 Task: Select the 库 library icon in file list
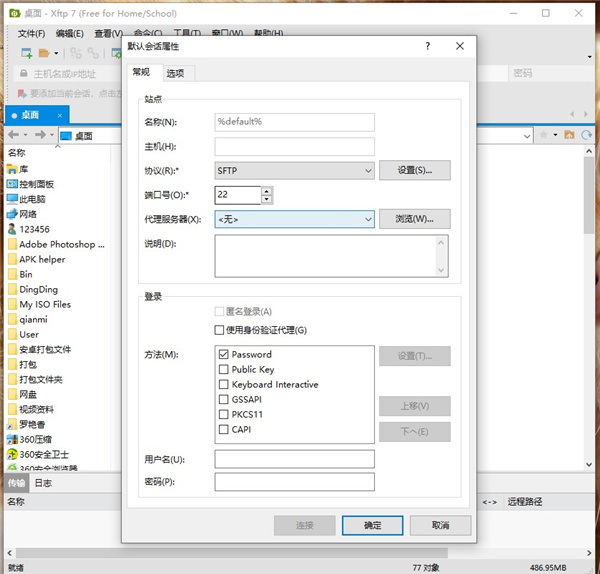[12, 169]
